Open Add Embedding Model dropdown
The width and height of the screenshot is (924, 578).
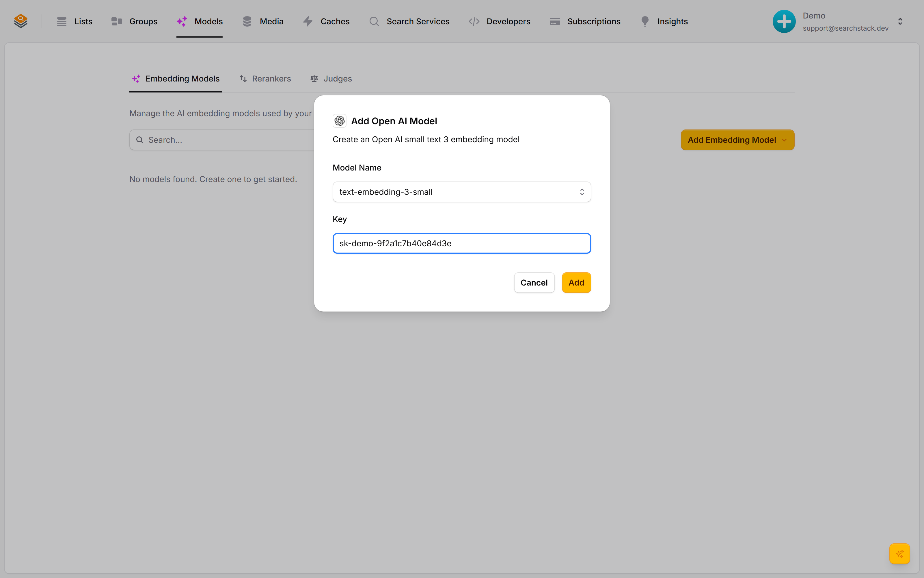click(737, 140)
